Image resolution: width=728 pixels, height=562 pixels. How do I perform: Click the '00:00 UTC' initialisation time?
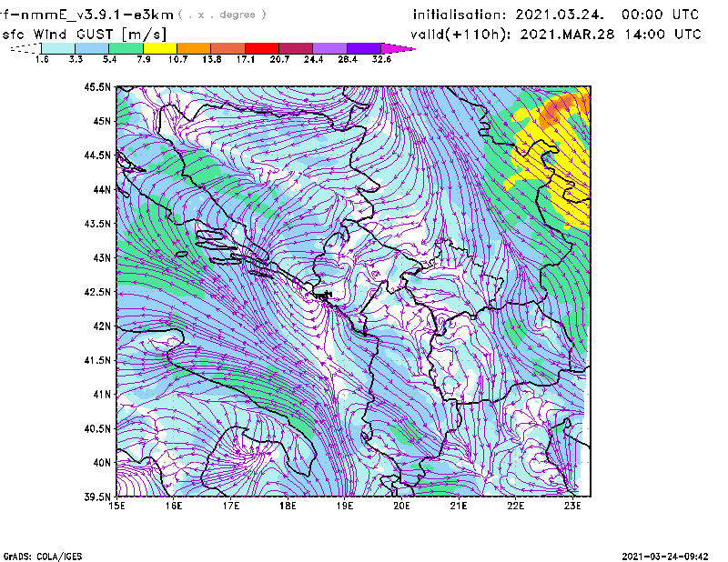click(661, 15)
